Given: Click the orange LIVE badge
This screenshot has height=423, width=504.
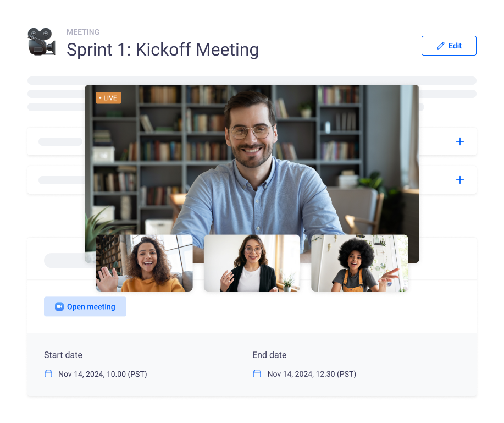Looking at the screenshot, I should [108, 98].
